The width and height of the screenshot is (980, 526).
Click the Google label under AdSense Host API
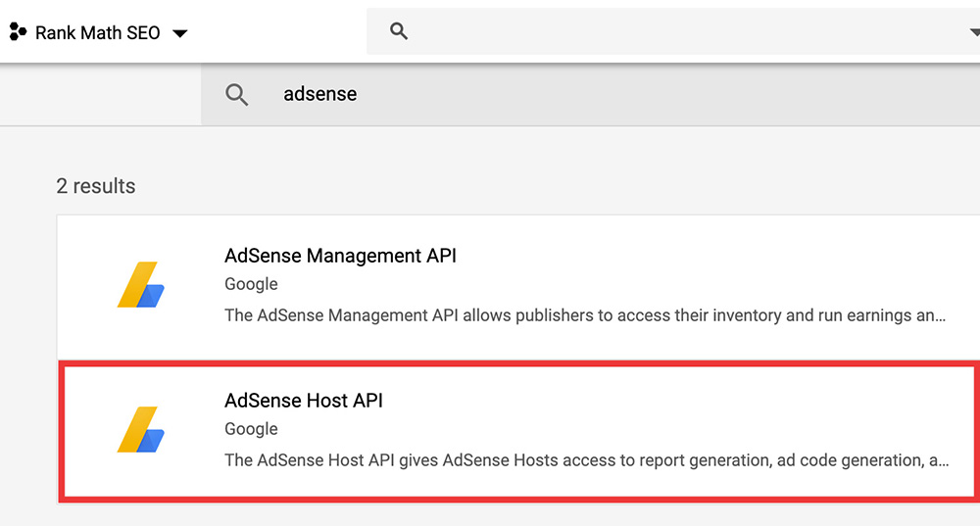[x=251, y=429]
